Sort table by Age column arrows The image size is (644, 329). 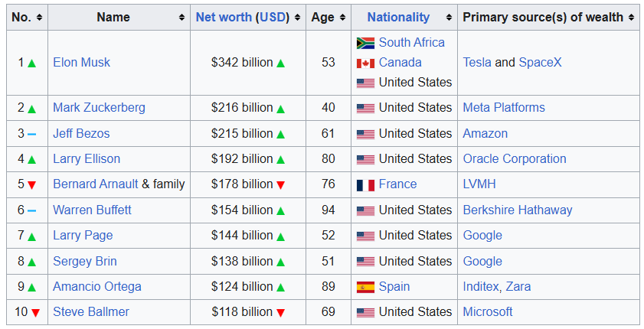click(x=342, y=18)
